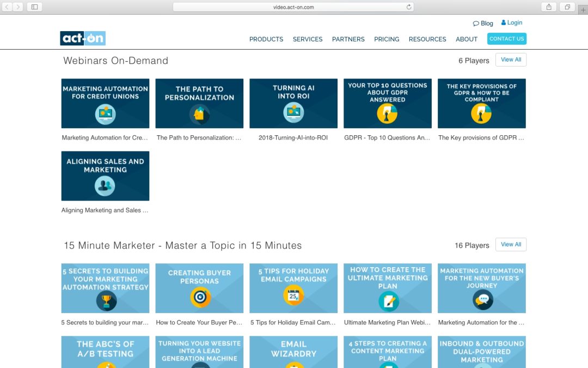The height and width of the screenshot is (368, 588).
Task: Open The ABC's of A/B Testing thumbnail
Action: coord(106,352)
